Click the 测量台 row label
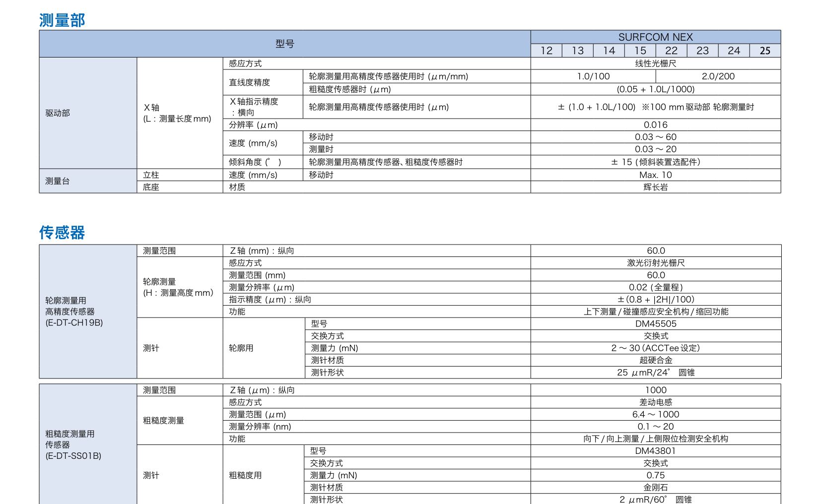 [88, 181]
